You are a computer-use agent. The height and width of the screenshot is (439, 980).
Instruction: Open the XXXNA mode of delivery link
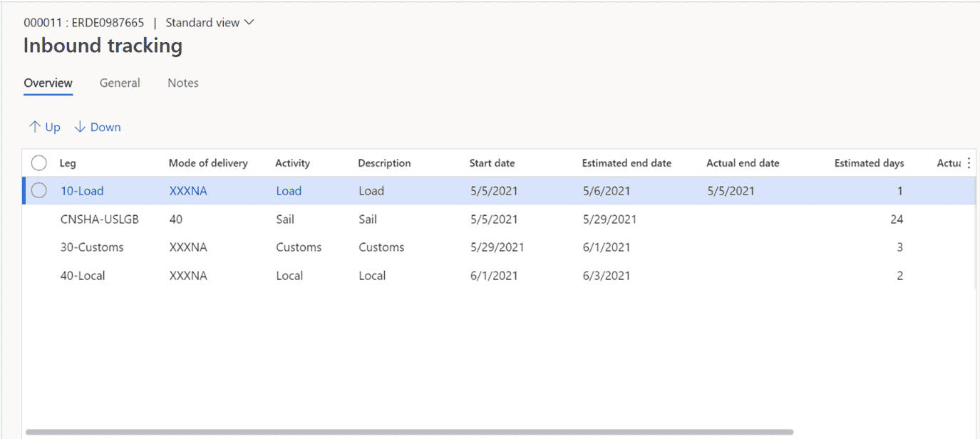[188, 190]
